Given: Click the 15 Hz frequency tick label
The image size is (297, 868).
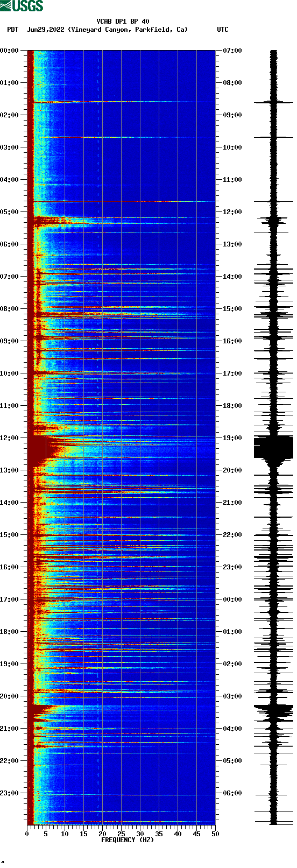Looking at the screenshot, I should pyautogui.click(x=83, y=834).
